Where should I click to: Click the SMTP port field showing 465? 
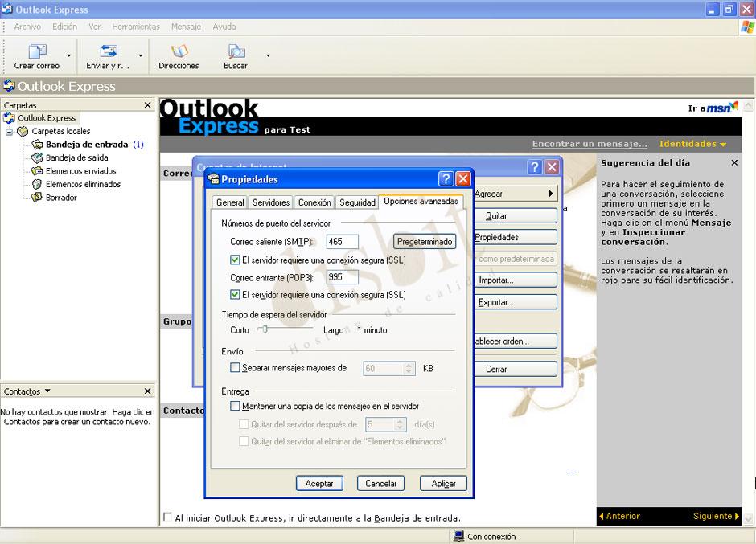tap(342, 241)
